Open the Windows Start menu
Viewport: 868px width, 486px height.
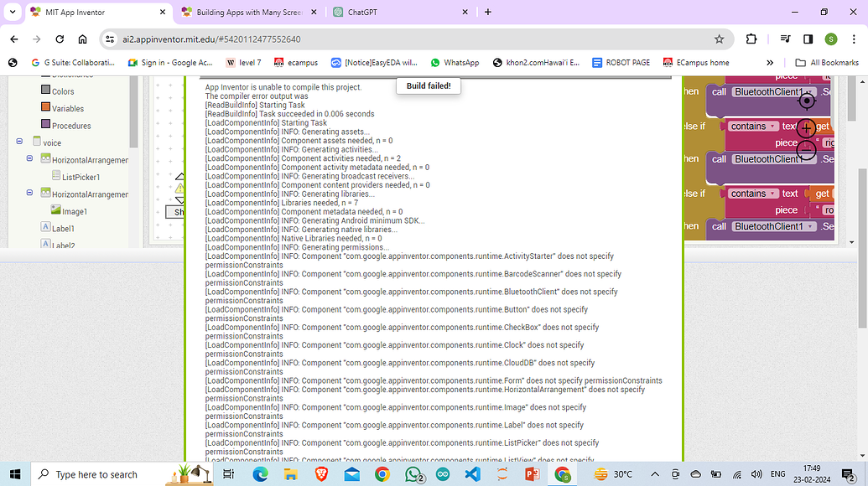(x=15, y=474)
